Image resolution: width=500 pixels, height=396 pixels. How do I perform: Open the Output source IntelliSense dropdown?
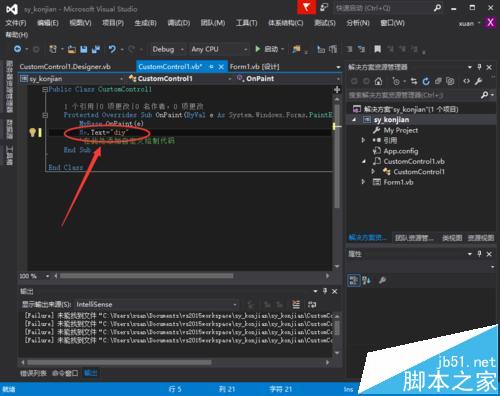point(157,304)
